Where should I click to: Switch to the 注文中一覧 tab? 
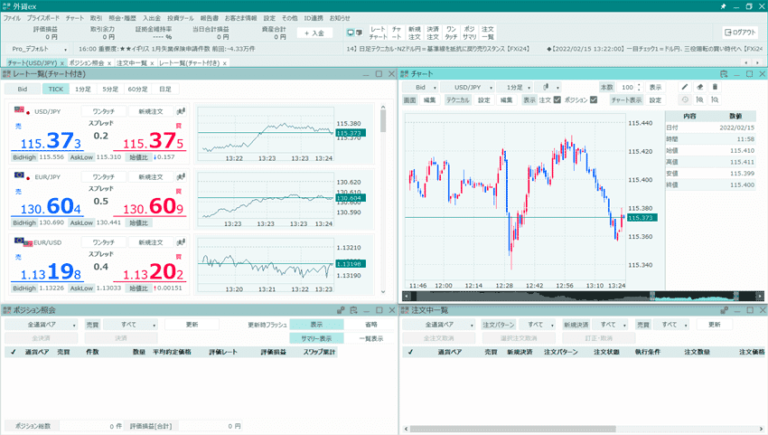point(132,63)
